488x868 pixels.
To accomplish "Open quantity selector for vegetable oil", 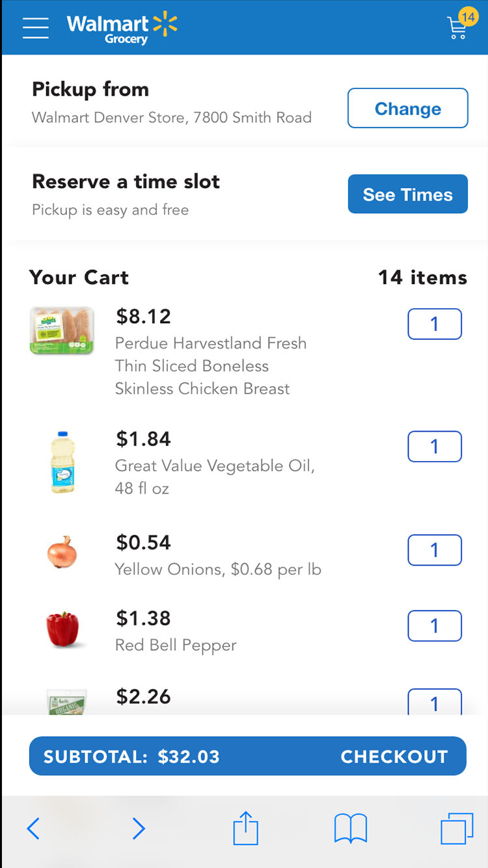I will (435, 447).
